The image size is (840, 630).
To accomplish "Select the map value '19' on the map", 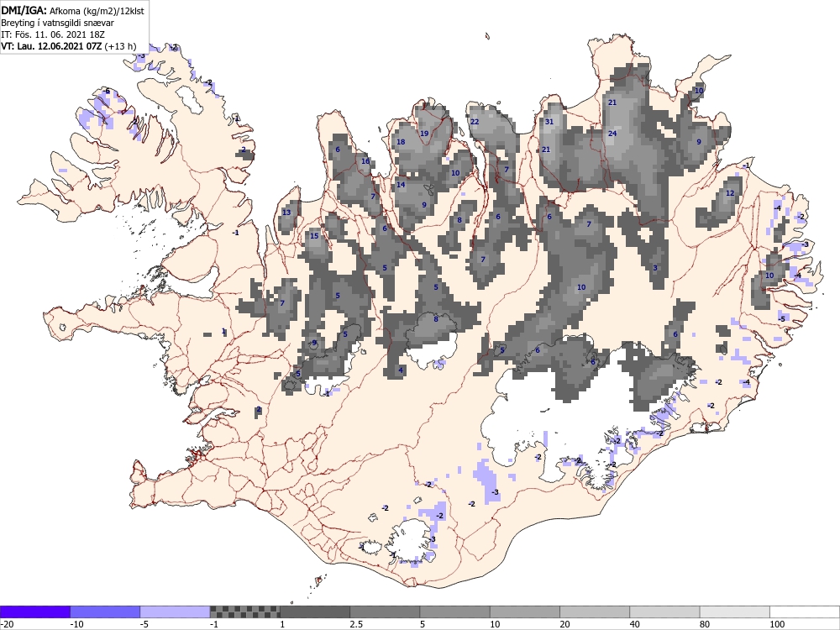I will click(x=424, y=134).
